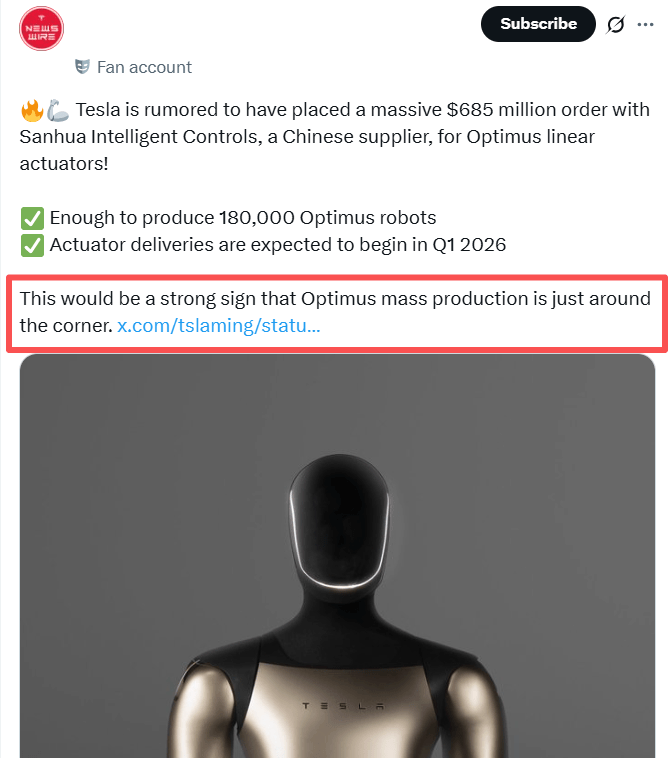Image resolution: width=672 pixels, height=758 pixels.
Task: Click "Enough to produce 180,000 Optimus robots" line
Action: coord(243,217)
